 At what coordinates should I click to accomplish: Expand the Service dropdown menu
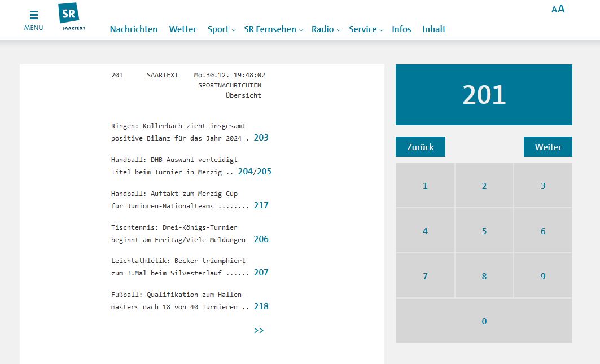point(366,29)
